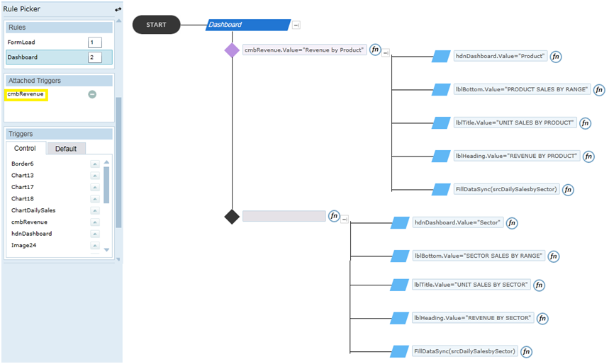The image size is (609, 364).
Task: Click the START node
Action: click(156, 25)
